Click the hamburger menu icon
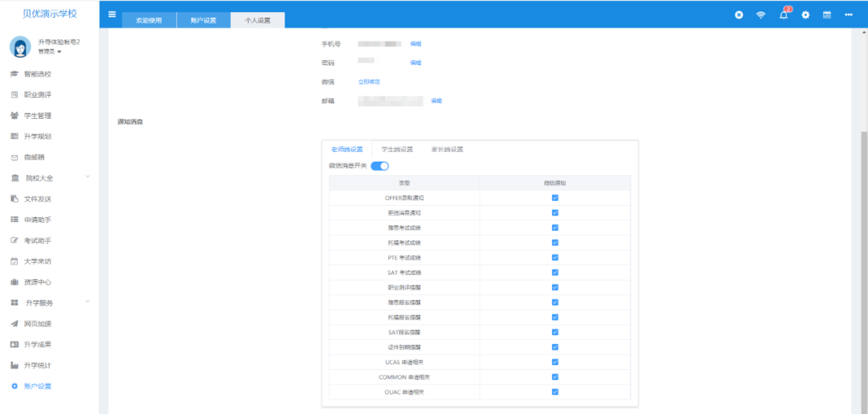This screenshot has width=868, height=414. [112, 14]
